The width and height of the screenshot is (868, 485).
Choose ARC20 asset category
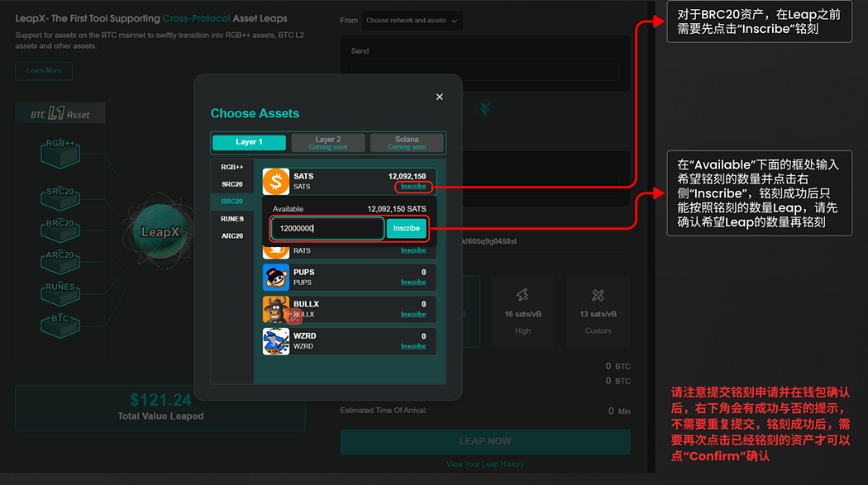(232, 236)
